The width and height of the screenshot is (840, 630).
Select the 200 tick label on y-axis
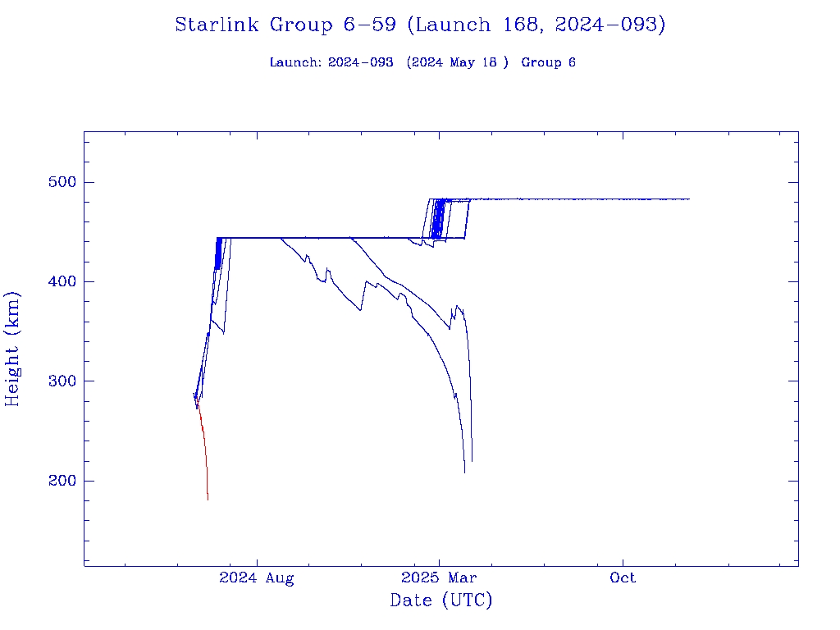click(58, 481)
